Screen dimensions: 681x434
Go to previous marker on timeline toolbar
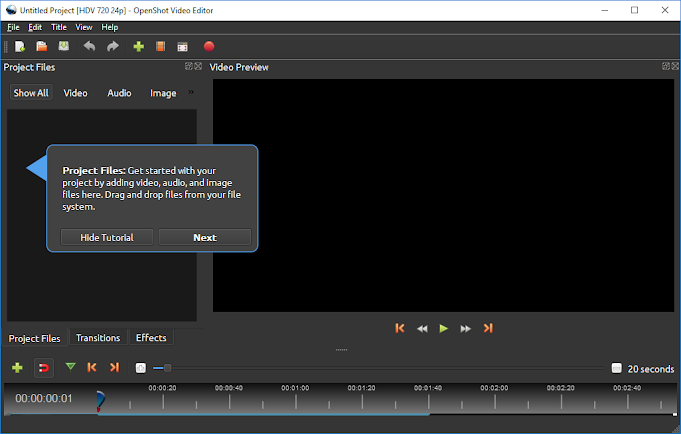92,368
